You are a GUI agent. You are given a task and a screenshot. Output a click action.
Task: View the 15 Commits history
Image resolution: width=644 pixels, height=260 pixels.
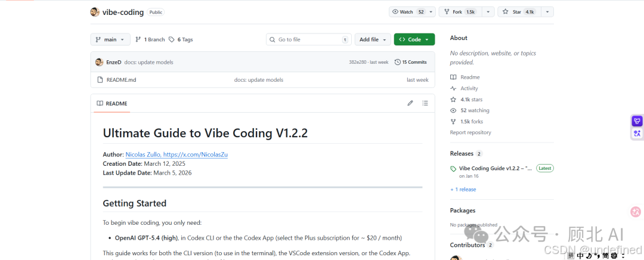click(411, 62)
